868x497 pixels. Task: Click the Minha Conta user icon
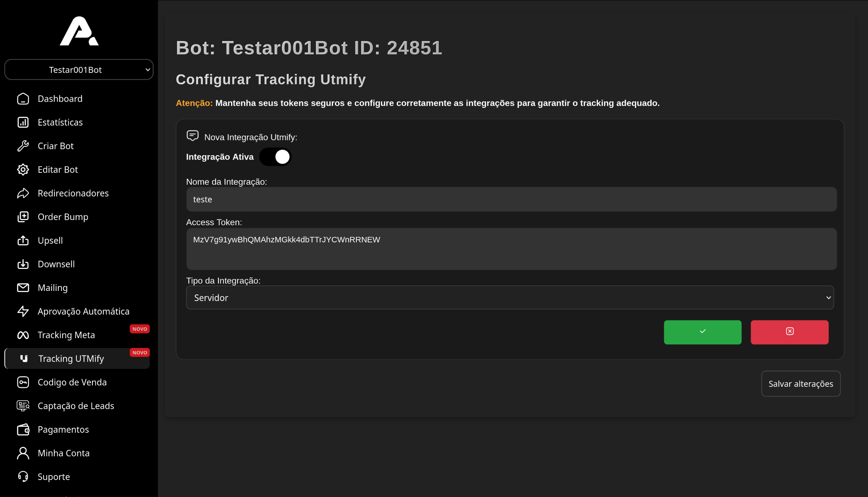click(23, 453)
